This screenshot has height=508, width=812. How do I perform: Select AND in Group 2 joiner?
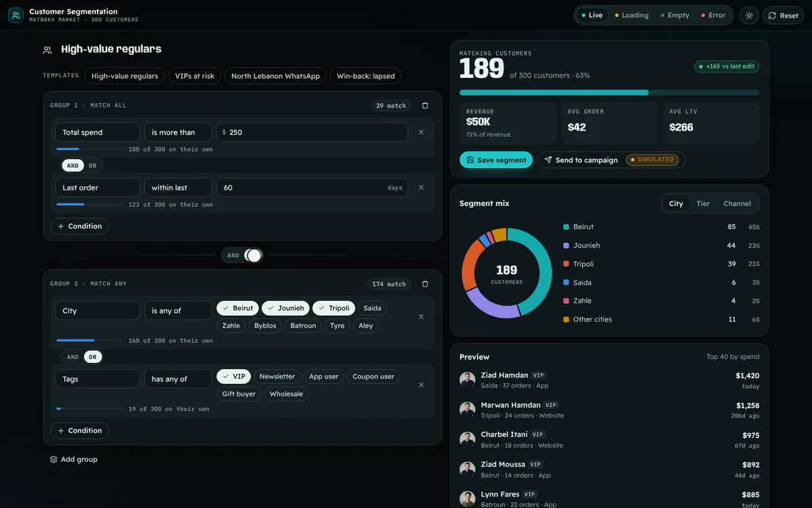(x=72, y=357)
